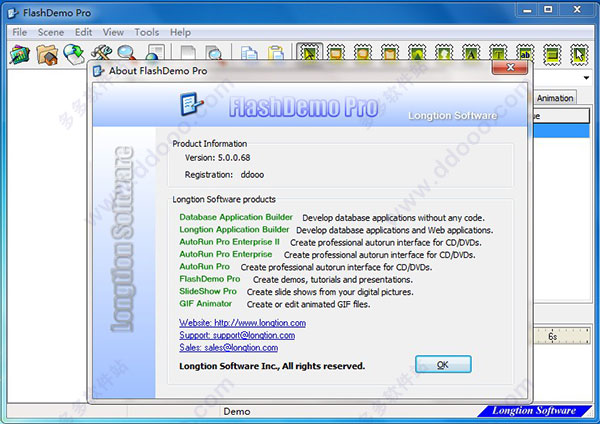Click the blank page toolbar icon
600x424 pixels.
pyautogui.click(x=188, y=52)
